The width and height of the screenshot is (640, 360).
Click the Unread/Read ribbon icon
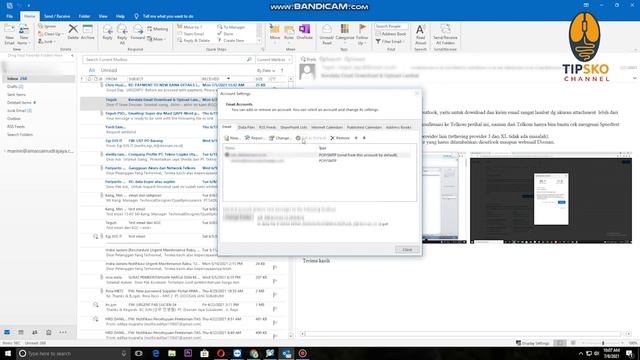point(327,34)
